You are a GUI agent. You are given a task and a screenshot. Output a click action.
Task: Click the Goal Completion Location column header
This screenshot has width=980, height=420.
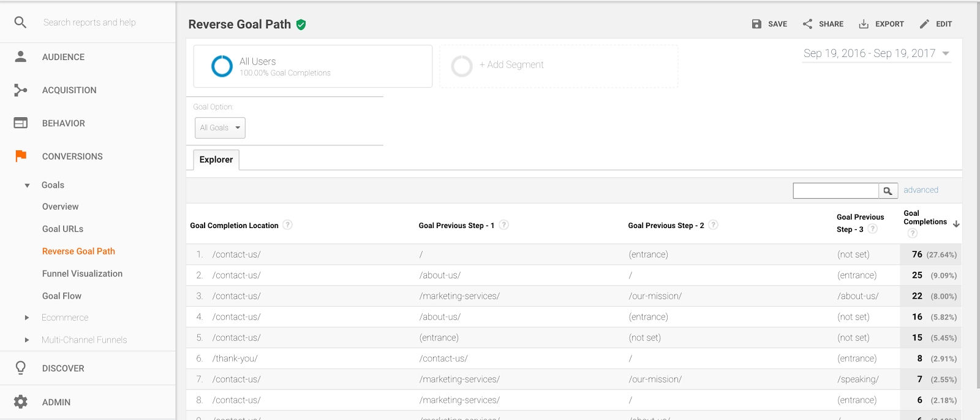click(234, 226)
